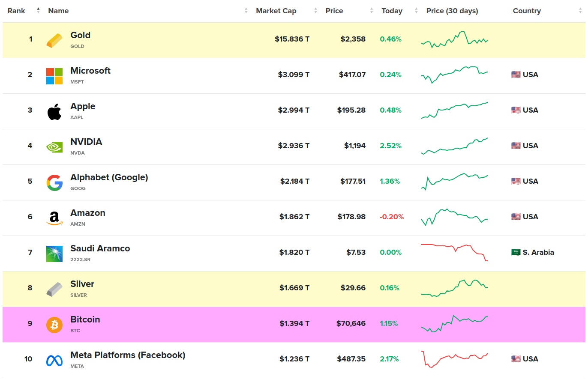Open the NVIDIA company link
This screenshot has width=588, height=379.
point(86,142)
